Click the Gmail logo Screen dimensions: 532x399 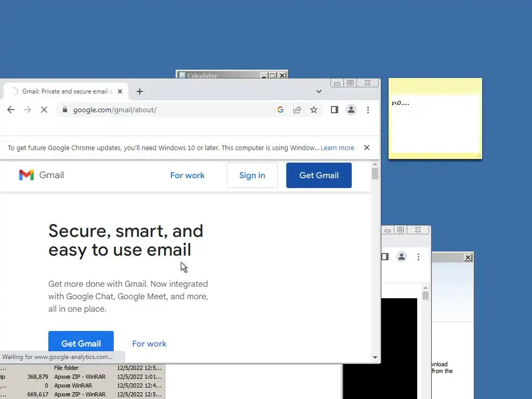pyautogui.click(x=42, y=175)
